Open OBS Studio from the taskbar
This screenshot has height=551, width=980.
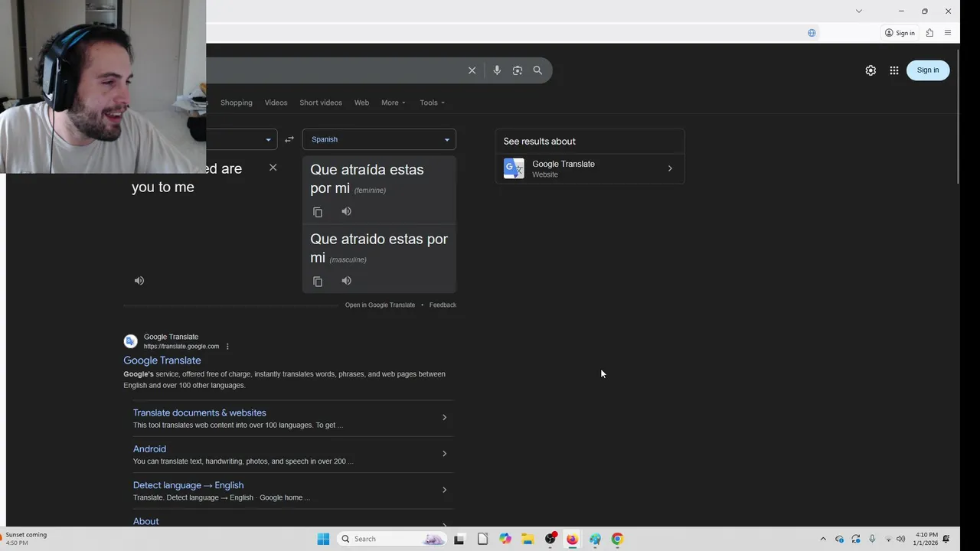(x=550, y=539)
